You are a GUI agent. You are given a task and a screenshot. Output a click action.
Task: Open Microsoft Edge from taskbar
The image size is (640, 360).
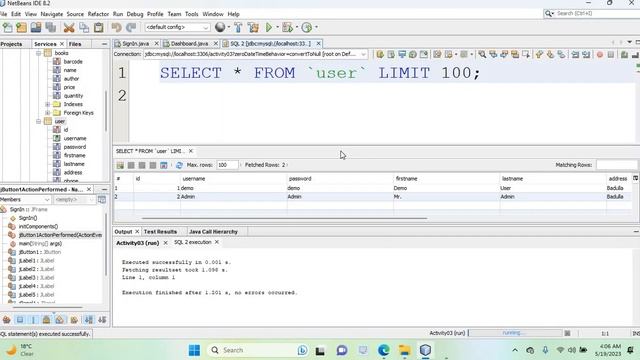point(384,350)
